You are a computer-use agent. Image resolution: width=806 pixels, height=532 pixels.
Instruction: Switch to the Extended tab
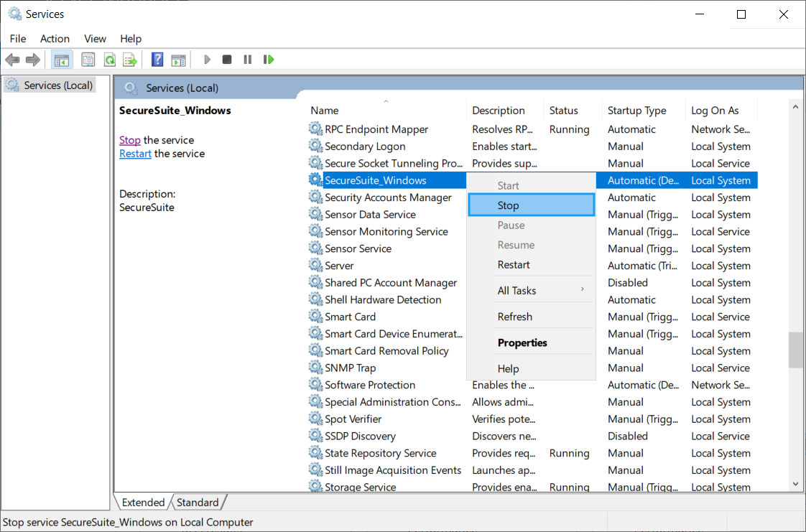[x=143, y=503]
